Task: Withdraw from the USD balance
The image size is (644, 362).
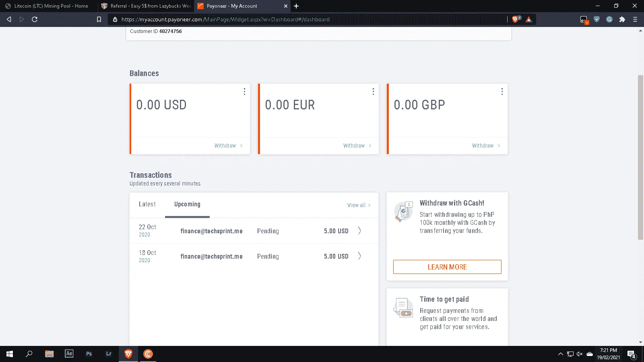Action: 229,146
